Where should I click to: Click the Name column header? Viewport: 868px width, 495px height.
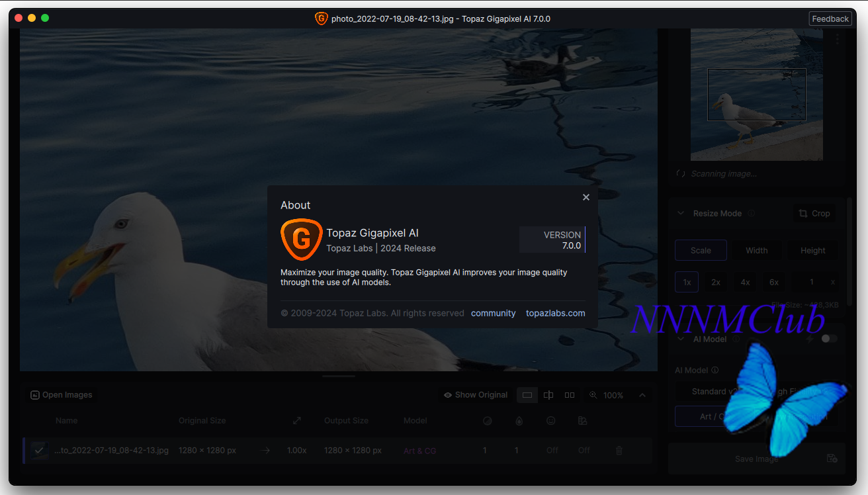[66, 420]
